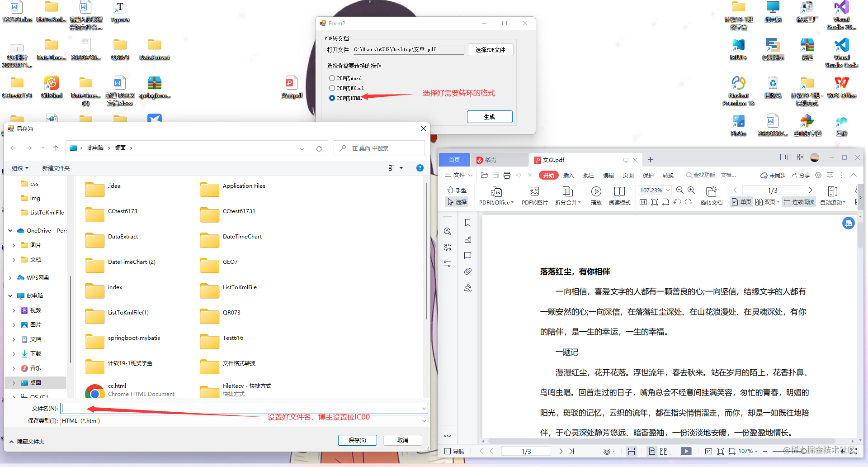Image resolution: width=868 pixels, height=467 pixels.
Task: Click the 旋转文档 rotate icon
Action: 711,191
